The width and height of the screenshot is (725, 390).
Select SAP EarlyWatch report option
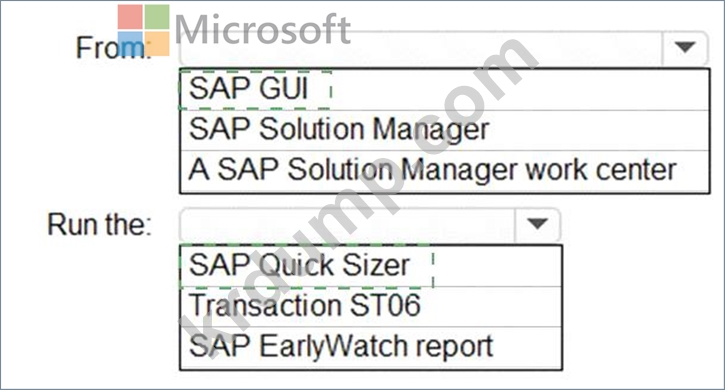point(371,347)
